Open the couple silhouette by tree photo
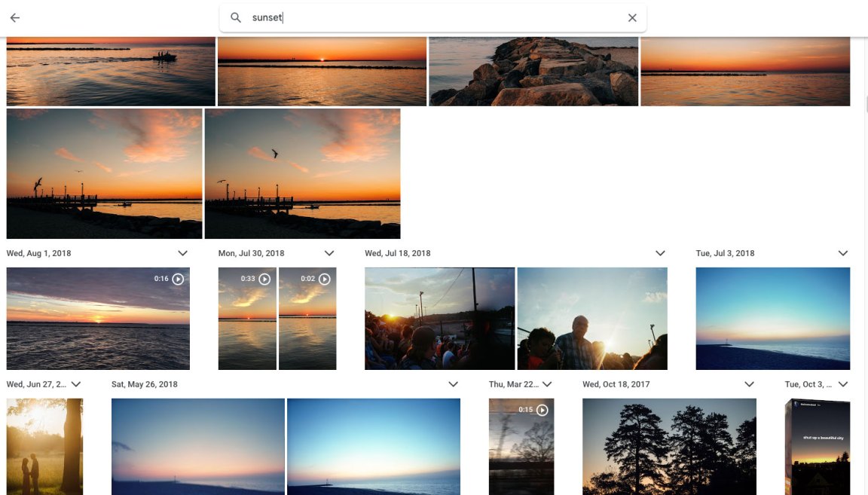This screenshot has width=868, height=495. (45, 446)
